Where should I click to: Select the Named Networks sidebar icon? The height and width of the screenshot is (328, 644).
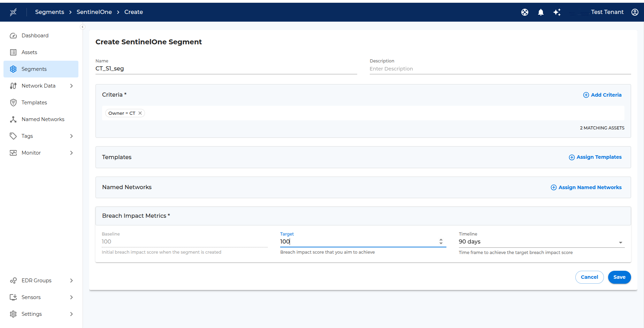point(13,119)
